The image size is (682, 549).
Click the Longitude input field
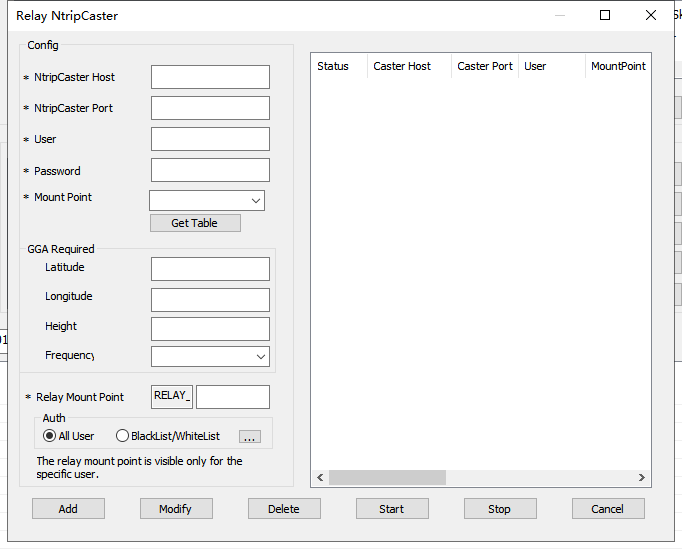click(211, 300)
